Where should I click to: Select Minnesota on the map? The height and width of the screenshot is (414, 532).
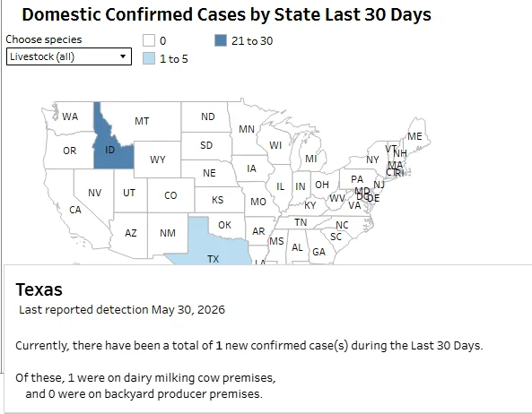point(247,129)
